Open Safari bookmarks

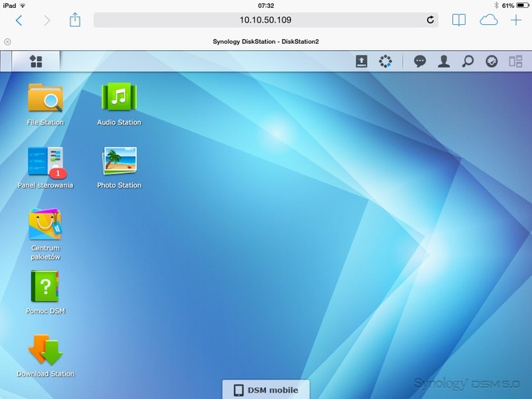click(458, 20)
